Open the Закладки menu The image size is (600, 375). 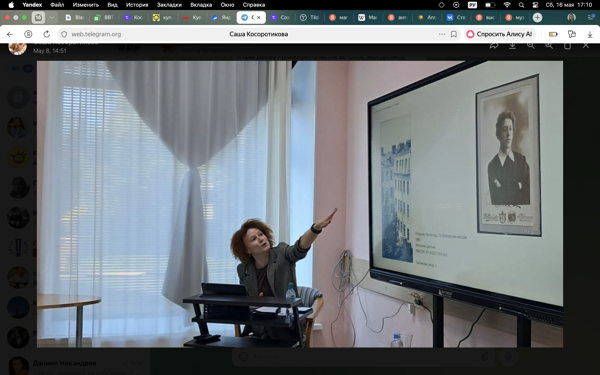(169, 5)
